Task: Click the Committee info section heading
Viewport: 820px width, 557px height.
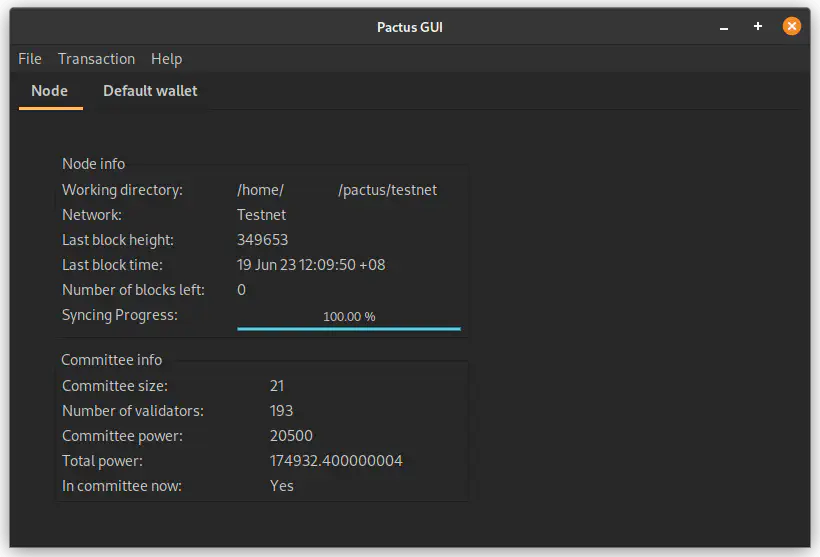Action: pos(112,360)
